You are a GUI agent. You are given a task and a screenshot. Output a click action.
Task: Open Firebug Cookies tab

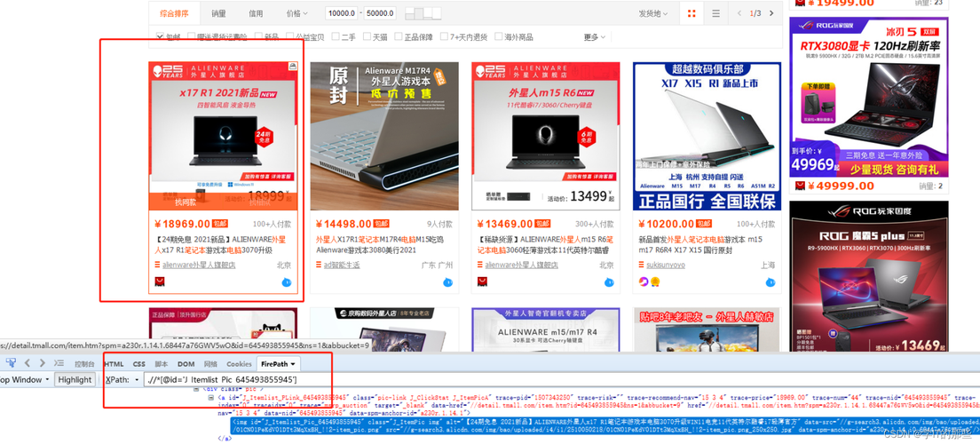pos(239,363)
